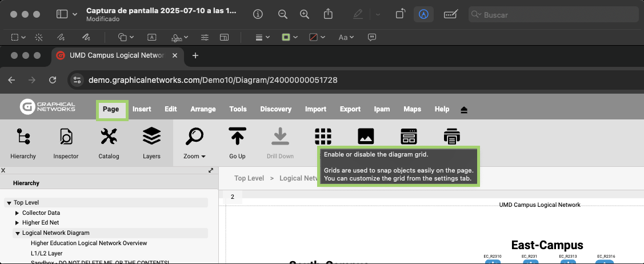Collapse the Top Level tree node
The width and height of the screenshot is (644, 264).
(9, 203)
